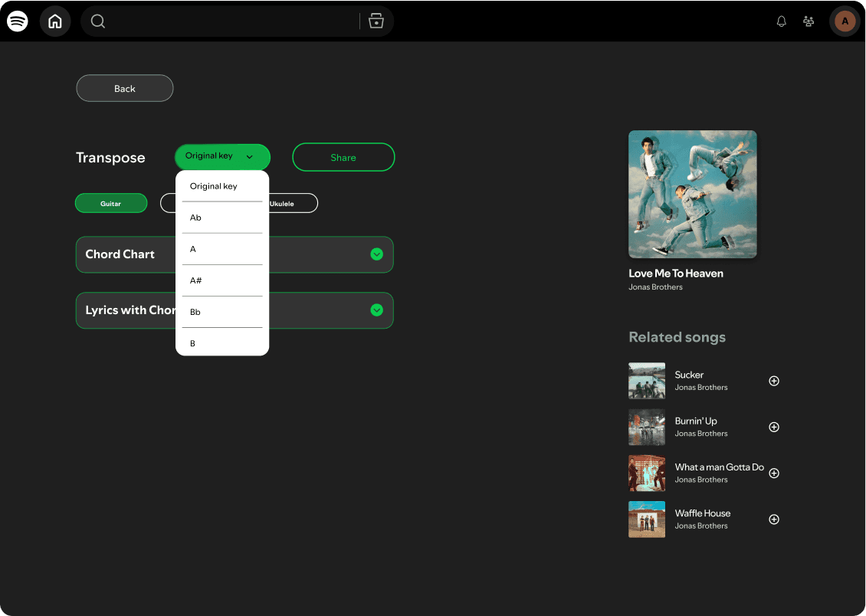The width and height of the screenshot is (866, 616).
Task: Choose B key option
Action: [x=222, y=342]
